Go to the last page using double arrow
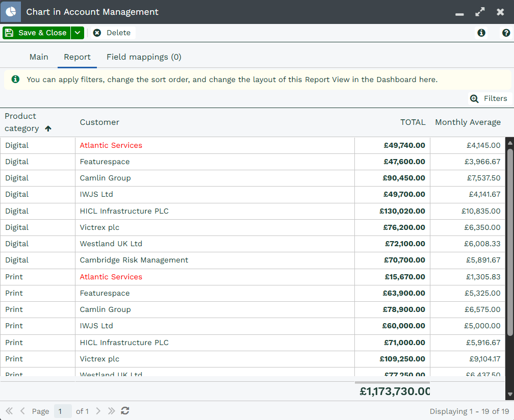514x420 pixels. pos(112,411)
